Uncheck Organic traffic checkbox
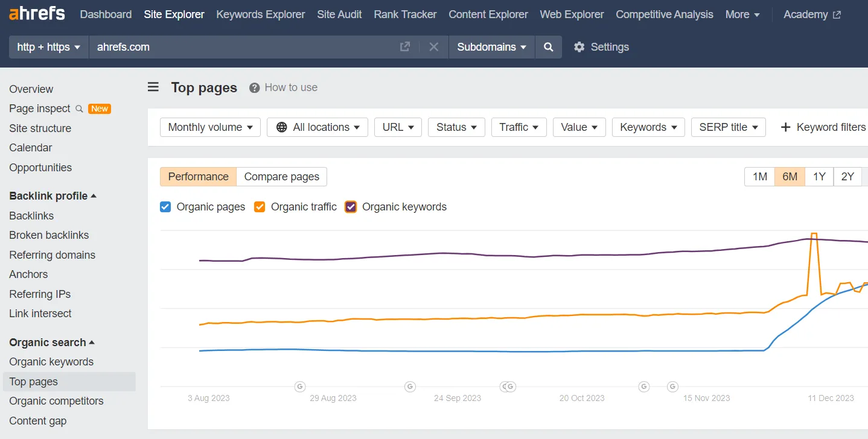Screen dimensions: 868x439 (260, 207)
